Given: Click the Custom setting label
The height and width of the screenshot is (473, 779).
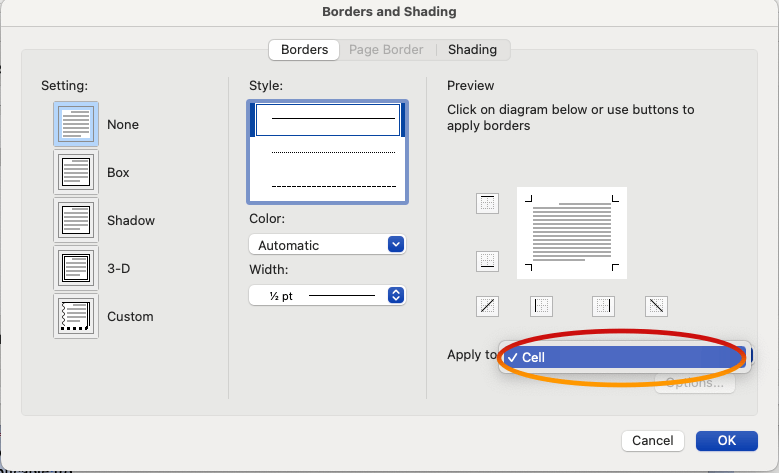Looking at the screenshot, I should point(130,316).
